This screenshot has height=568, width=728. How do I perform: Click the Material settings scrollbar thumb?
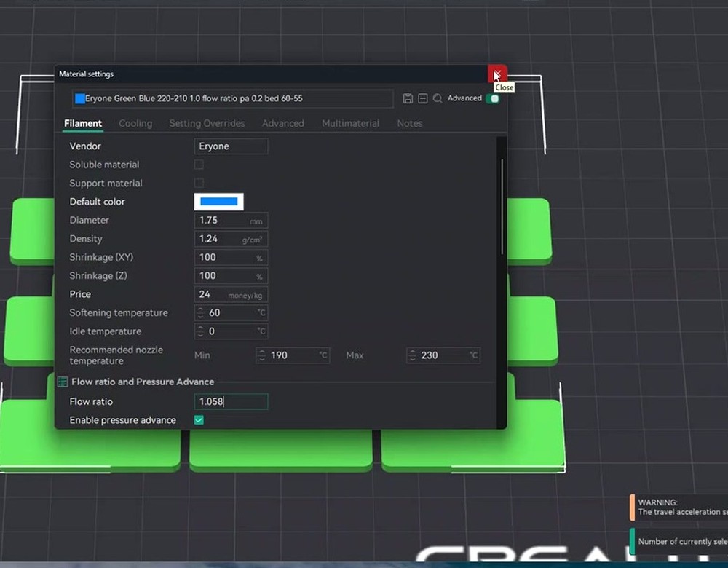502,207
